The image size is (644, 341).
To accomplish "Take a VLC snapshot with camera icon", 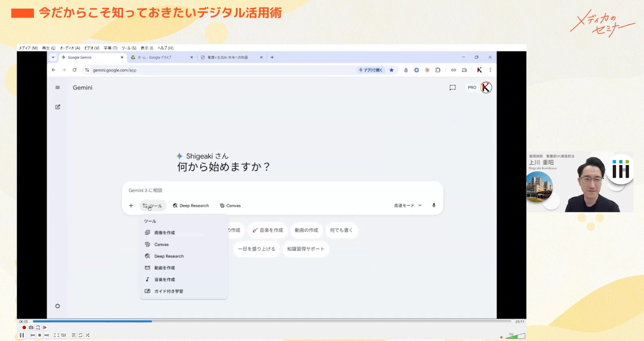I will click(31, 328).
